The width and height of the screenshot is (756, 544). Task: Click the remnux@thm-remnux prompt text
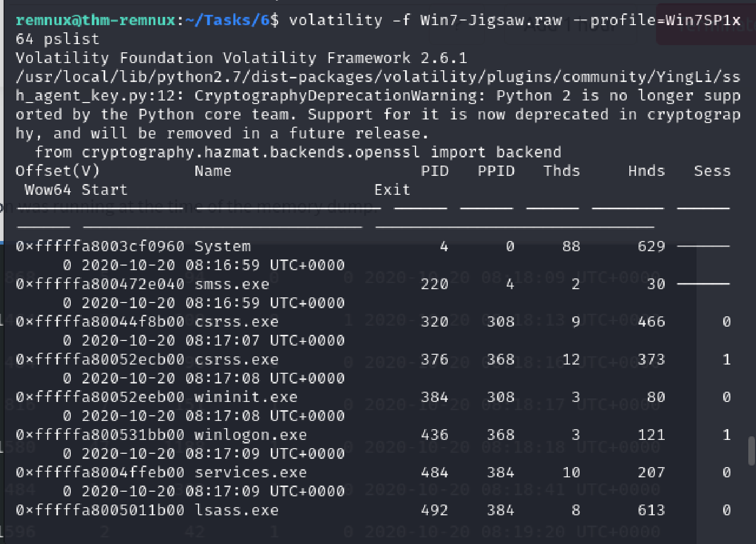pyautogui.click(x=95, y=21)
